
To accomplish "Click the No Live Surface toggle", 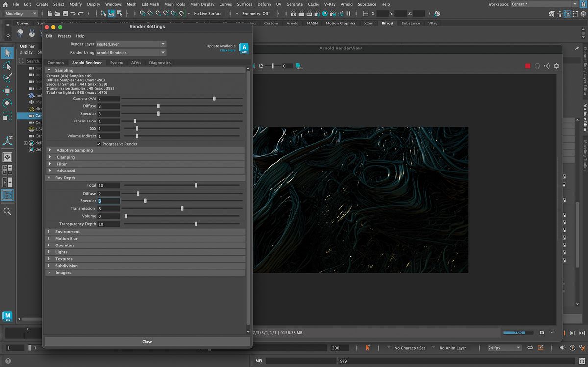I will pyautogui.click(x=208, y=13).
